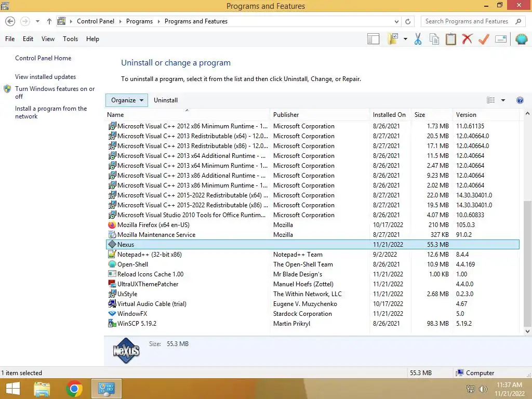
Task: Click the orange checkmark Properties icon
Action: [x=484, y=39]
